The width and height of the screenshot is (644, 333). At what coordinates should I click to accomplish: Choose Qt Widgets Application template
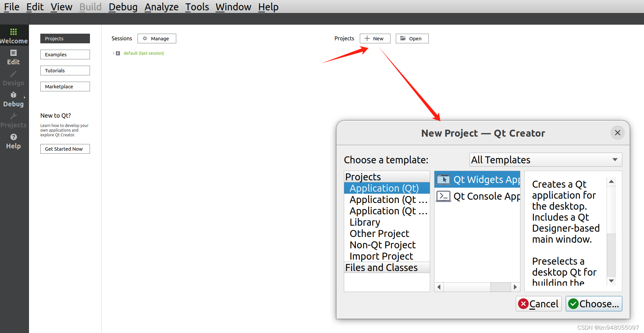click(477, 180)
